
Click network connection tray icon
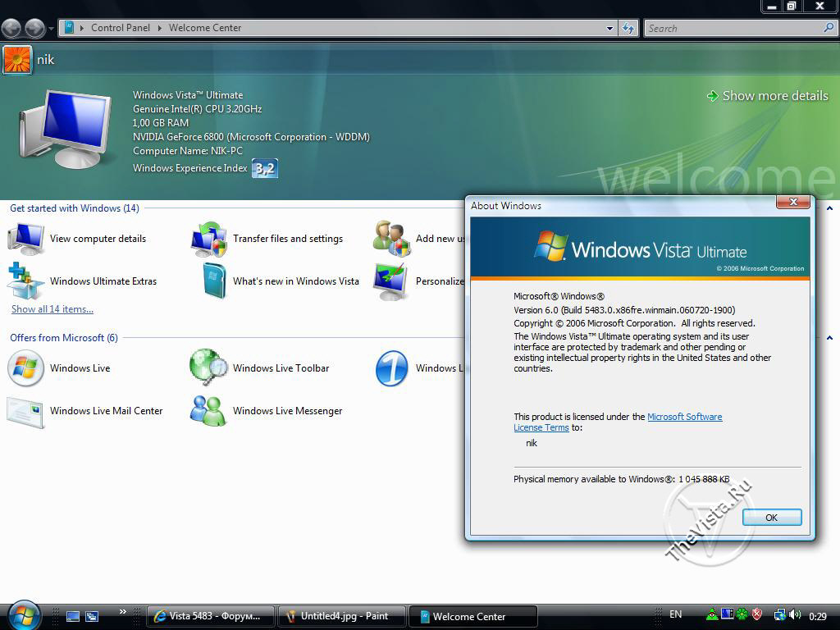pos(780,615)
